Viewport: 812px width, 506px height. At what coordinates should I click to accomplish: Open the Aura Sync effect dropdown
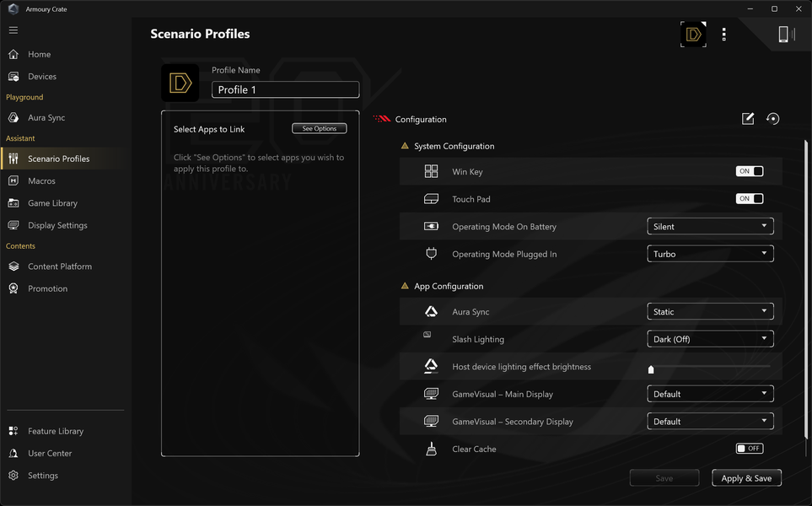710,312
